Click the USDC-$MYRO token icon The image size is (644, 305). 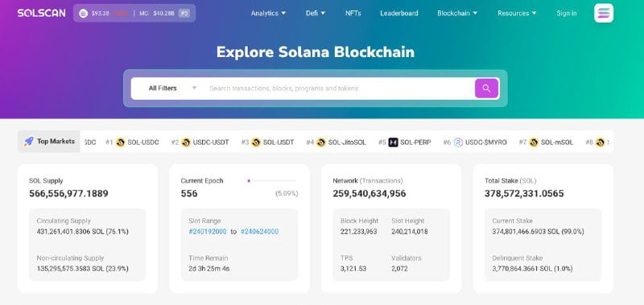458,142
